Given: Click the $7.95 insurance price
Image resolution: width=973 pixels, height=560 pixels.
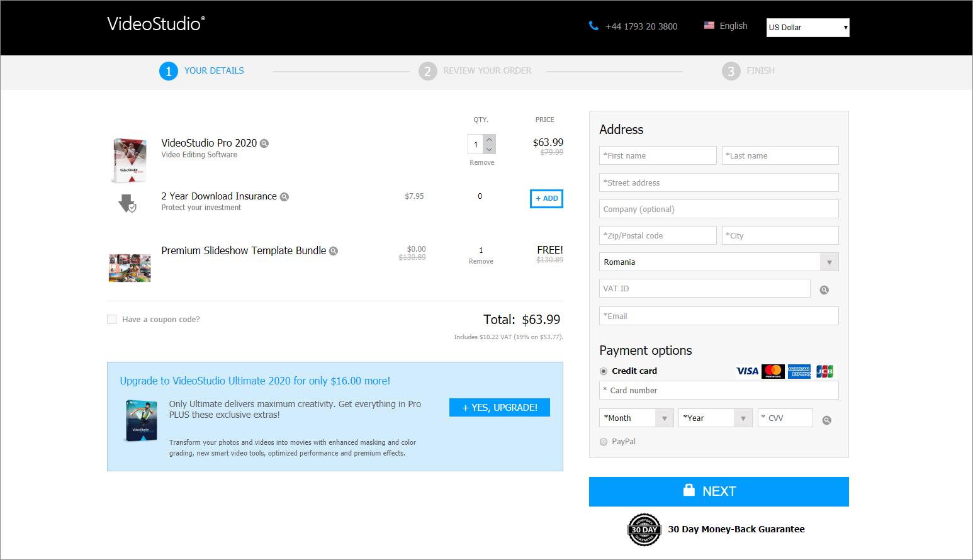Looking at the screenshot, I should [x=414, y=196].
